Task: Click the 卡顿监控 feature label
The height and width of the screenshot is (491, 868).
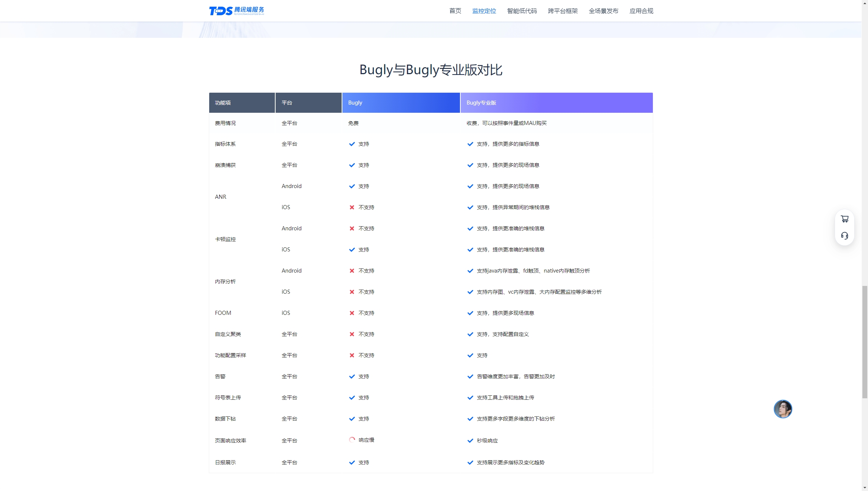Action: pyautogui.click(x=225, y=239)
